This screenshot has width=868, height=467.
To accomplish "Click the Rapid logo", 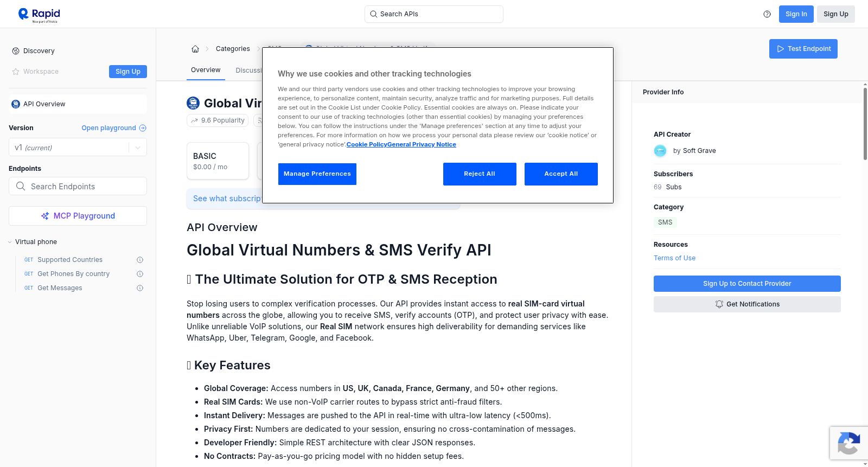I will point(39,15).
